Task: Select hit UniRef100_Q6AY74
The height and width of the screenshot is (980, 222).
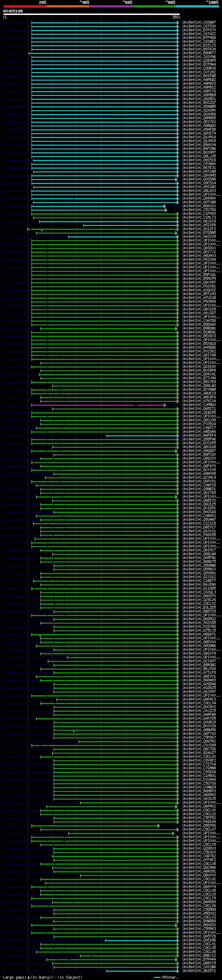Action: [199, 887]
